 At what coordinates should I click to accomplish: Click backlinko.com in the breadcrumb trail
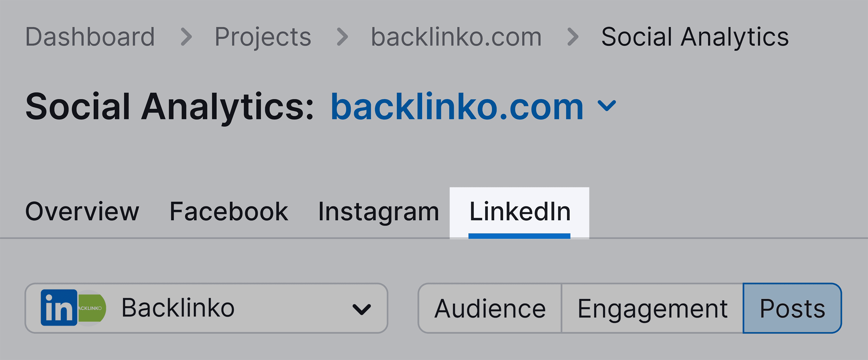click(x=456, y=37)
